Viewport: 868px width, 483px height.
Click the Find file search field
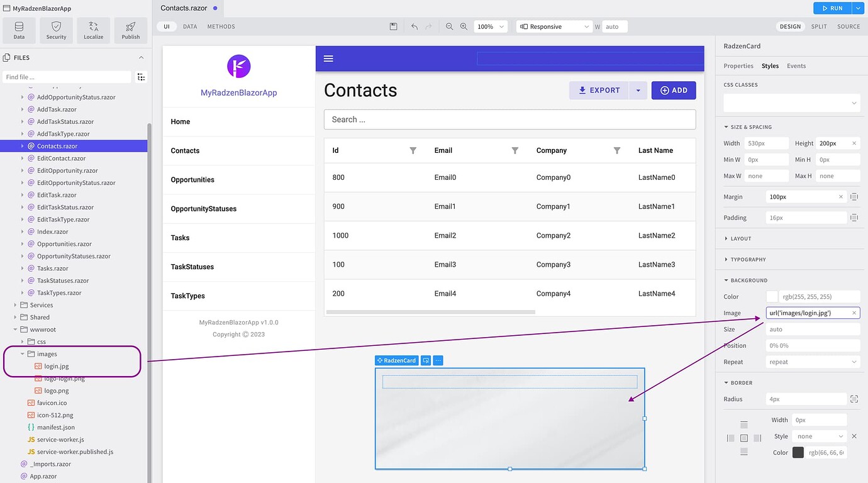[x=67, y=77]
